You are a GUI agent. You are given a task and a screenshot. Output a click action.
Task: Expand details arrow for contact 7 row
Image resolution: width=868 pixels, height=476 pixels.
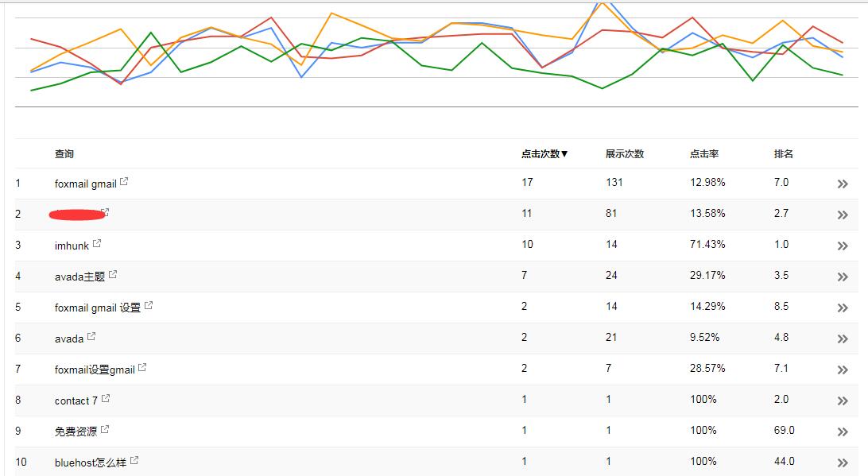(843, 401)
